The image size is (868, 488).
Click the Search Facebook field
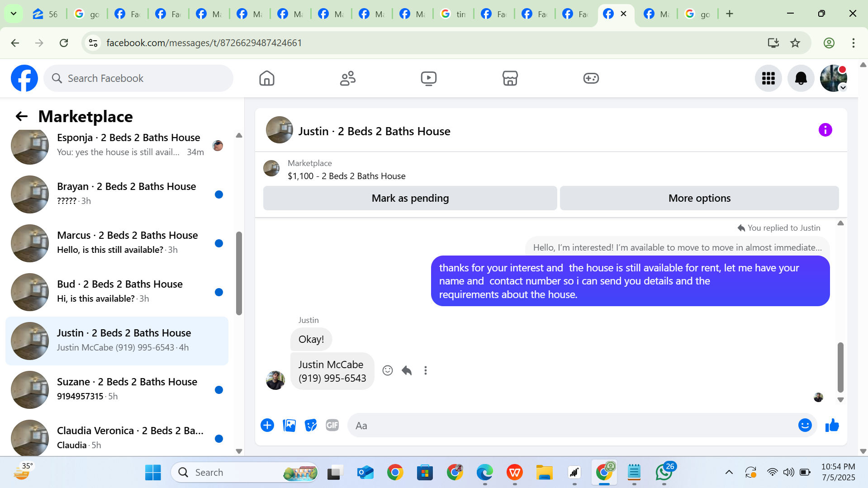coord(138,78)
